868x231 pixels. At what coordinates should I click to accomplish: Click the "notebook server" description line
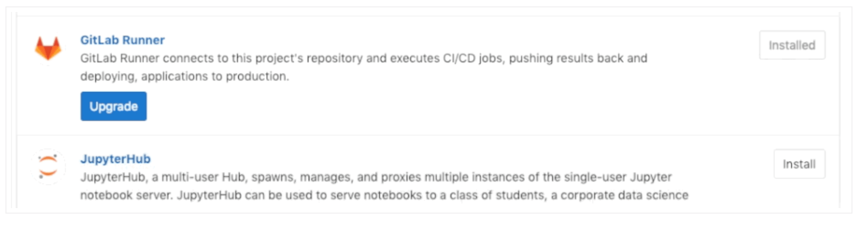tap(385, 195)
